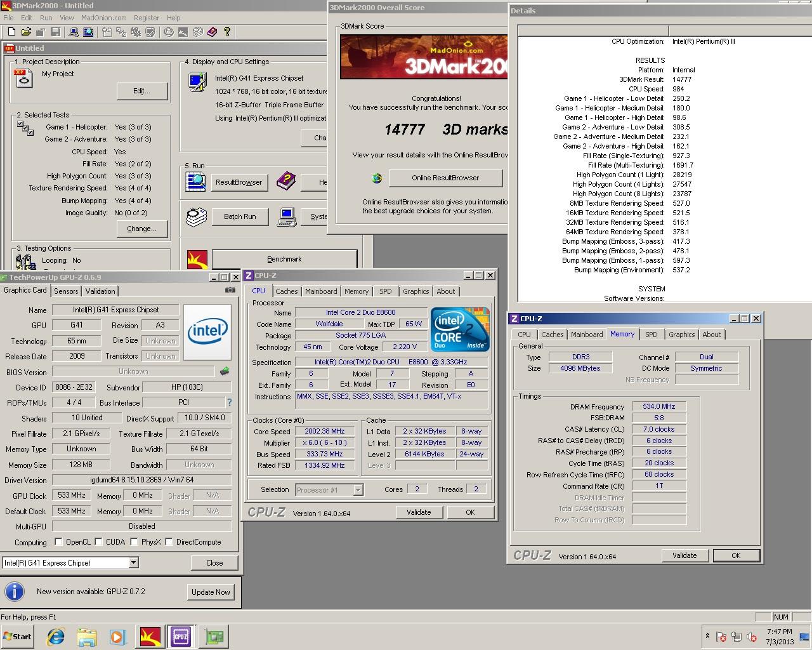Switch to the GPU-Z taskbar button
The image size is (812, 650).
tap(213, 637)
